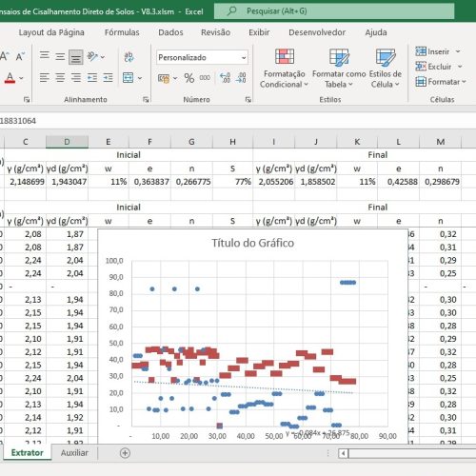Select cell with value 1,943047
476x476 pixels.
[67, 182]
